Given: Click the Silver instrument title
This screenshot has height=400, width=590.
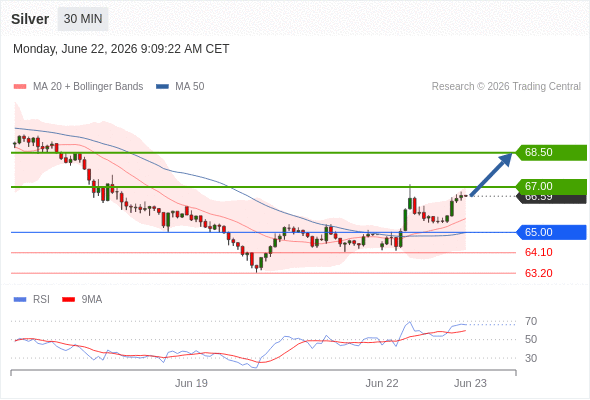Looking at the screenshot, I should pos(30,19).
